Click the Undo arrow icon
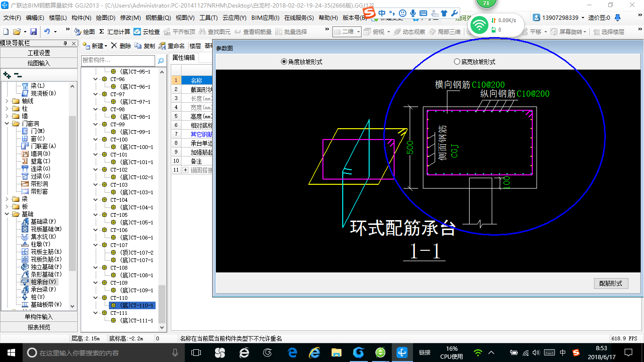This screenshot has height=362, width=644. click(47, 32)
